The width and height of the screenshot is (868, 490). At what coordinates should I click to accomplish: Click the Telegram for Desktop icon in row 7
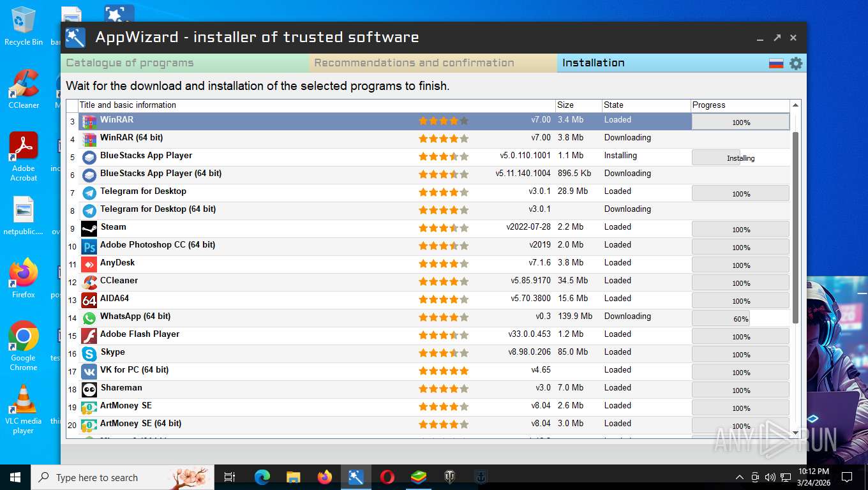click(89, 193)
